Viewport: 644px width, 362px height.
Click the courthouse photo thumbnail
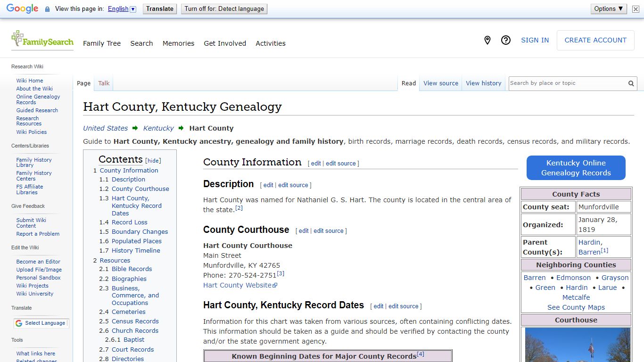pyautogui.click(x=578, y=345)
